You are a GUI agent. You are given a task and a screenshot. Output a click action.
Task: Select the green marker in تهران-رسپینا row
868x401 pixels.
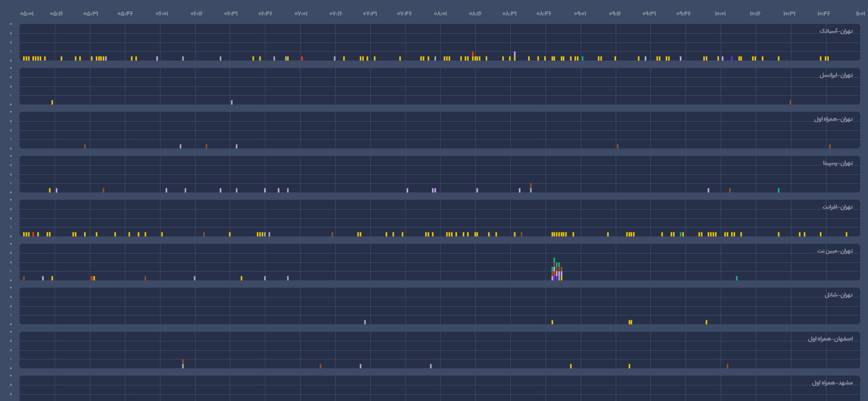click(778, 190)
